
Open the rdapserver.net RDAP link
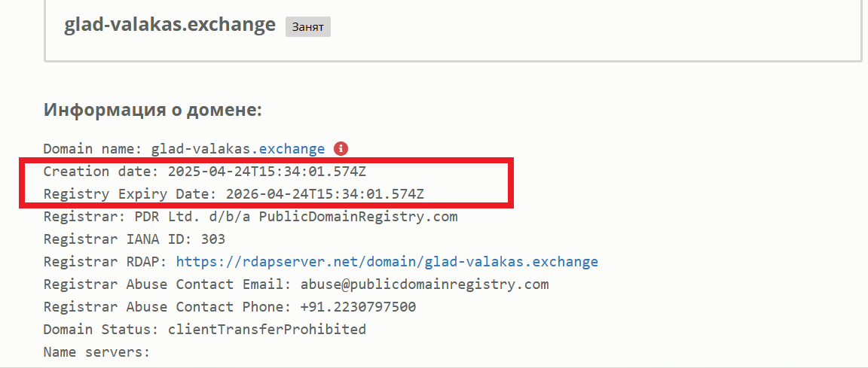pos(387,262)
